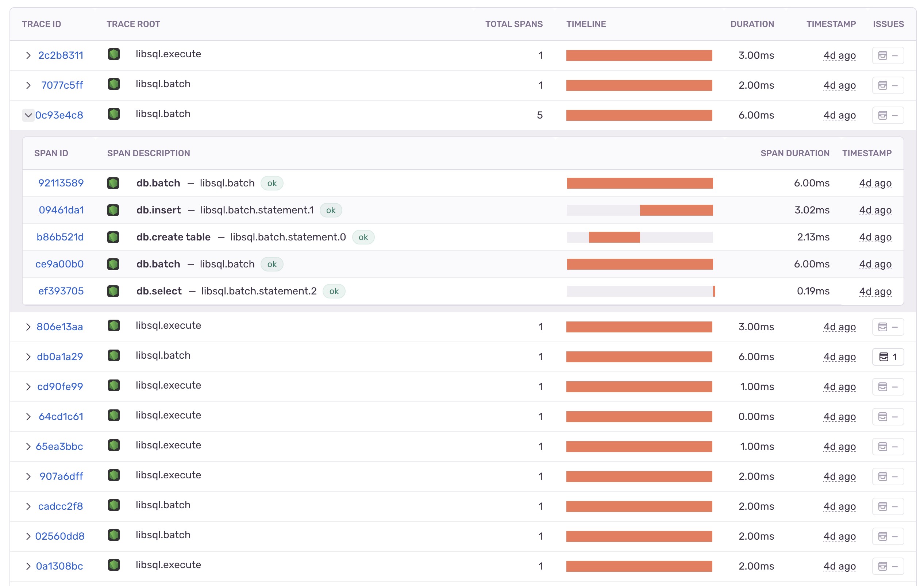Click project icon next to trace 64cd1c61
The image size is (924, 586).
[113, 415]
